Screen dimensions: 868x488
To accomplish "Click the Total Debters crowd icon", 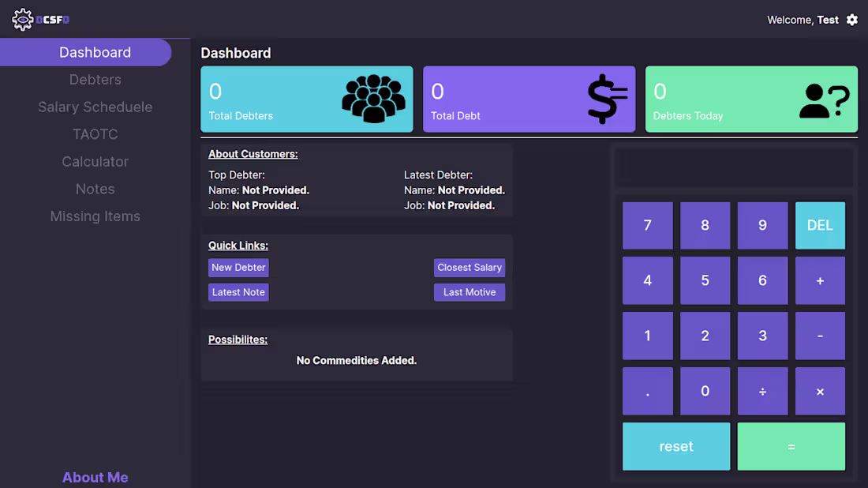I will (x=373, y=99).
